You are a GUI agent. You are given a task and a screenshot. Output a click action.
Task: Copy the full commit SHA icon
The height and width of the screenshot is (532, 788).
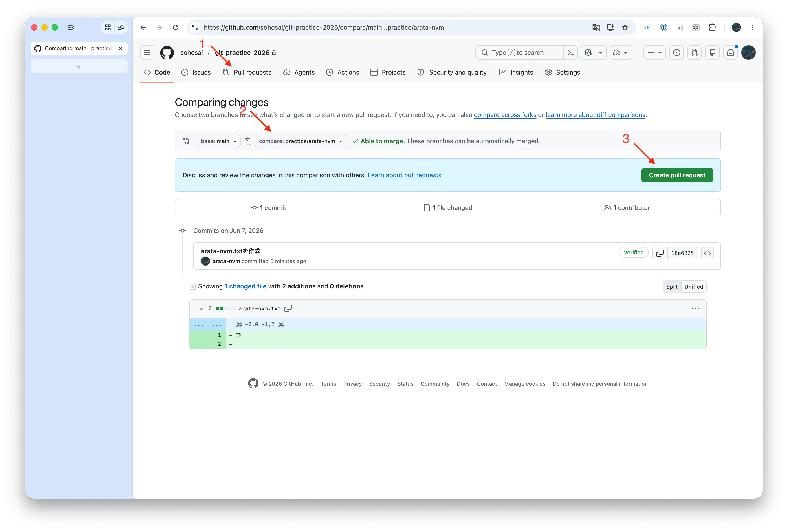pos(660,253)
